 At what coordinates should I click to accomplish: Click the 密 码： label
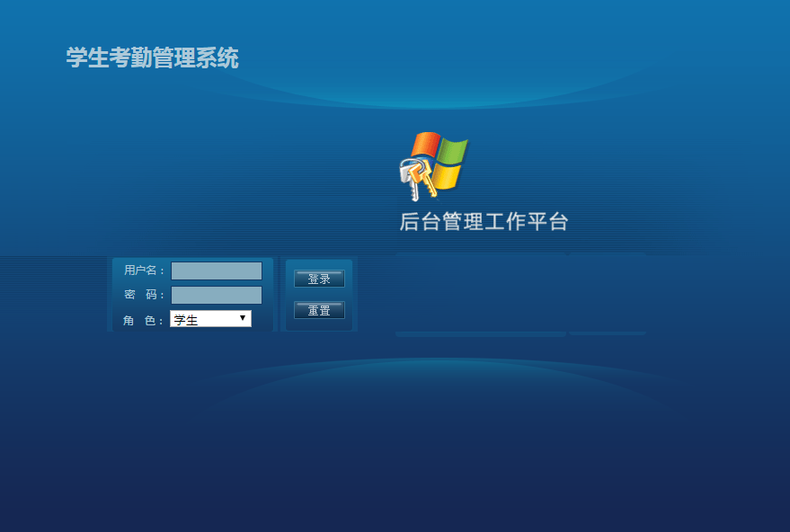pyautogui.click(x=144, y=295)
